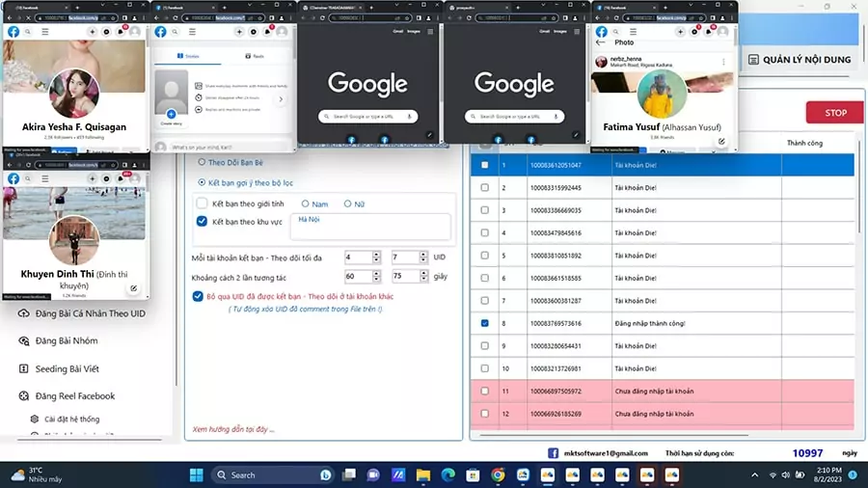
Task: Click weather widget showing 31°C
Action: (37, 474)
